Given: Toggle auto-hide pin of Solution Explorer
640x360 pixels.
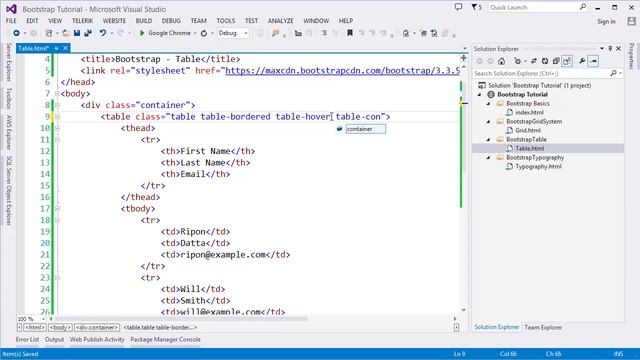Looking at the screenshot, I should click(x=610, y=49).
